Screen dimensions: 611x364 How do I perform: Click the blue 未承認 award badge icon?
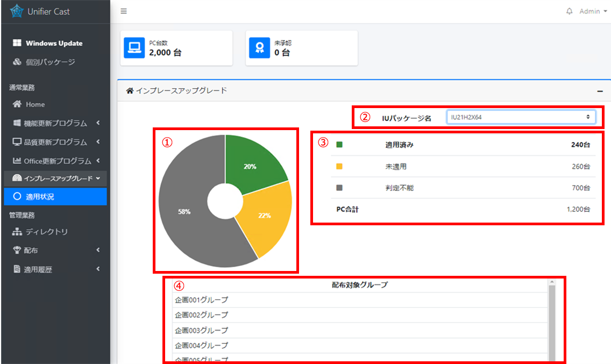click(x=260, y=48)
